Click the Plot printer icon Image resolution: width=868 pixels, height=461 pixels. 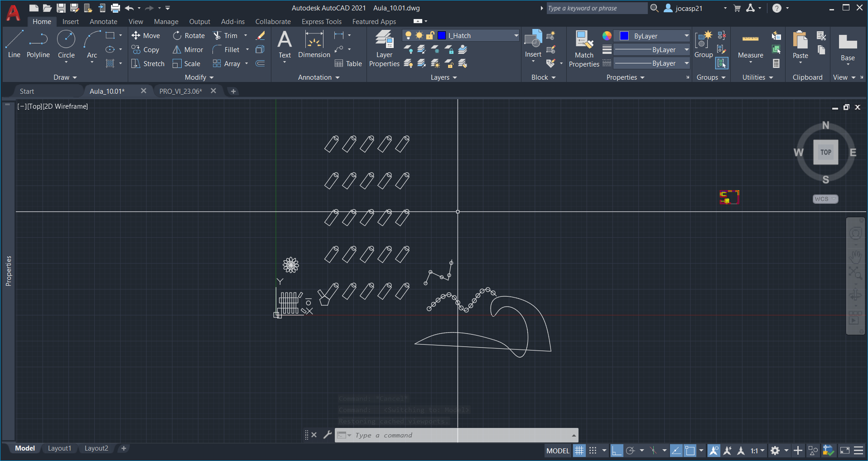116,8
